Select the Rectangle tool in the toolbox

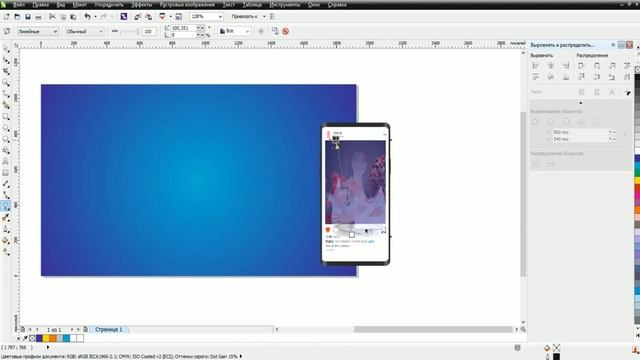coord(6,117)
